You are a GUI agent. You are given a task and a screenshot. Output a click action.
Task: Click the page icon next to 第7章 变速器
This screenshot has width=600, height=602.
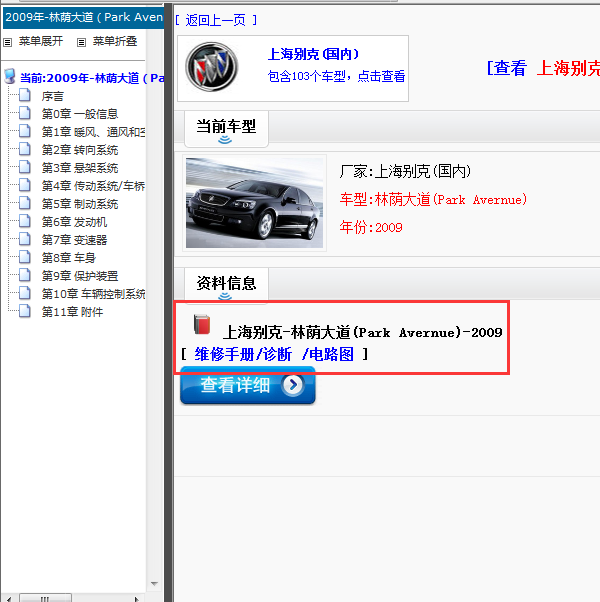click(25, 239)
